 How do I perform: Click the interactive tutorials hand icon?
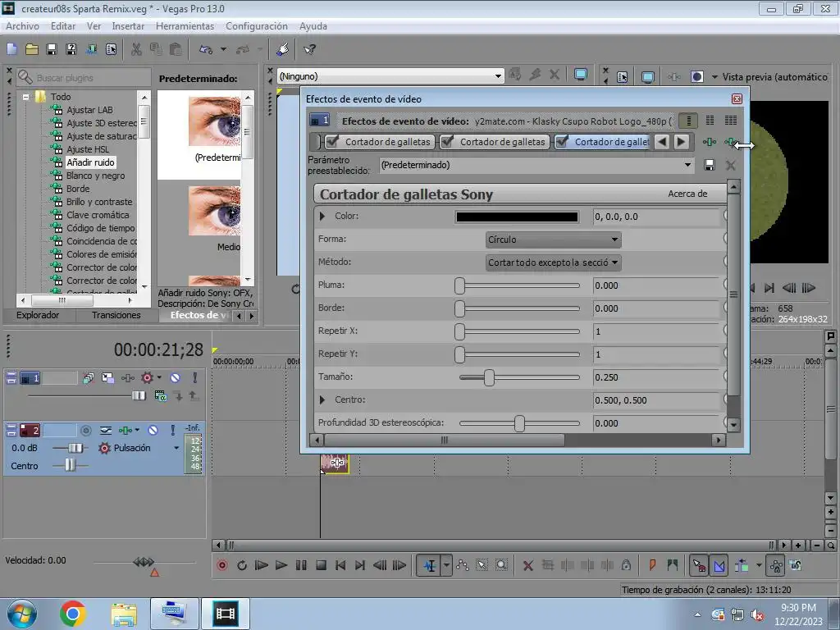pos(283,49)
